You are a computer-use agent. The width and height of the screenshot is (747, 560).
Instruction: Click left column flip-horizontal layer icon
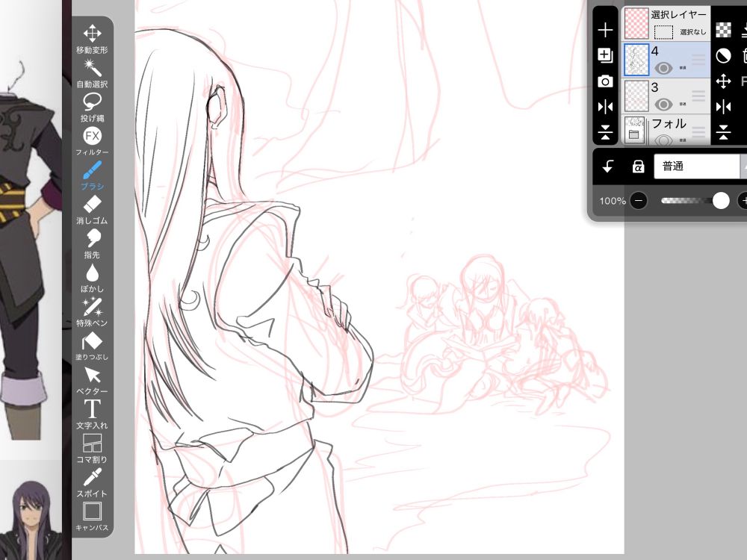605,107
